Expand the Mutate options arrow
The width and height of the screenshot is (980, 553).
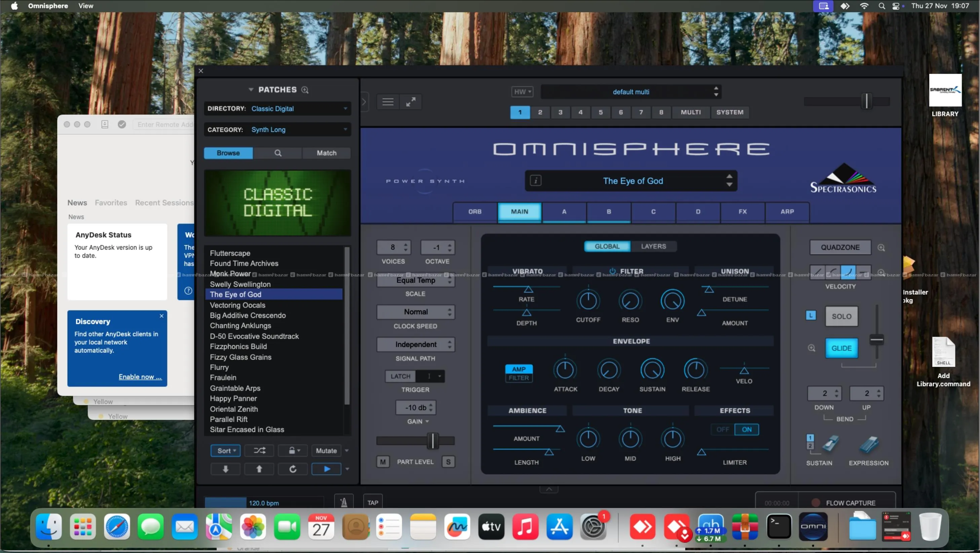coord(347,451)
